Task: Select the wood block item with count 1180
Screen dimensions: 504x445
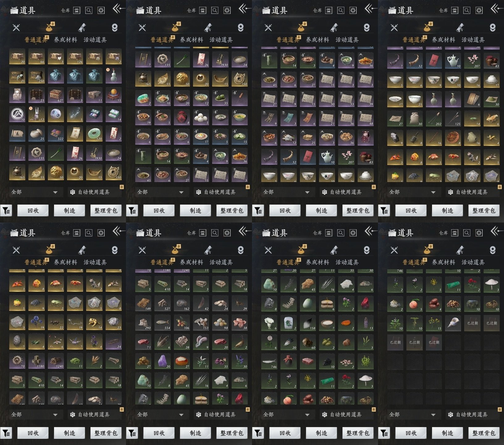Action: (x=36, y=360)
